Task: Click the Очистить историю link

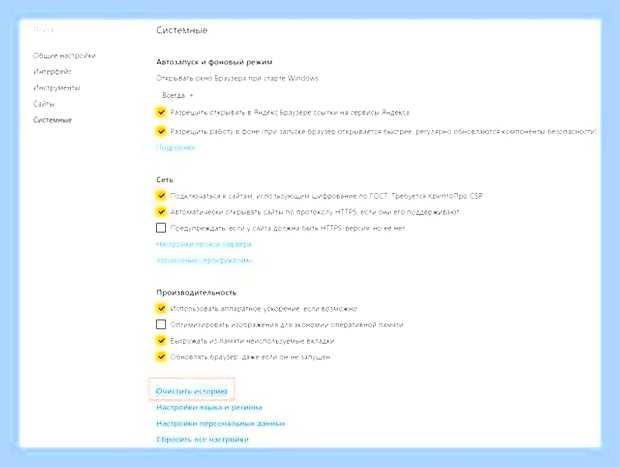Action: click(x=192, y=391)
